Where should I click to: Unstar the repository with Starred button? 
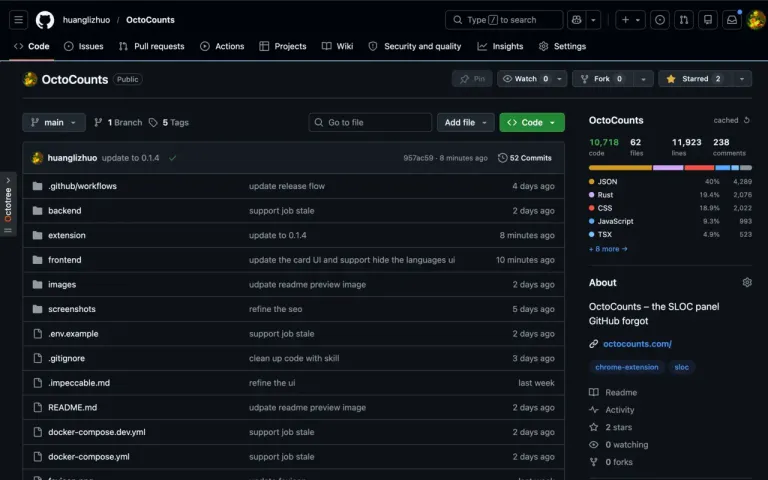(x=695, y=79)
